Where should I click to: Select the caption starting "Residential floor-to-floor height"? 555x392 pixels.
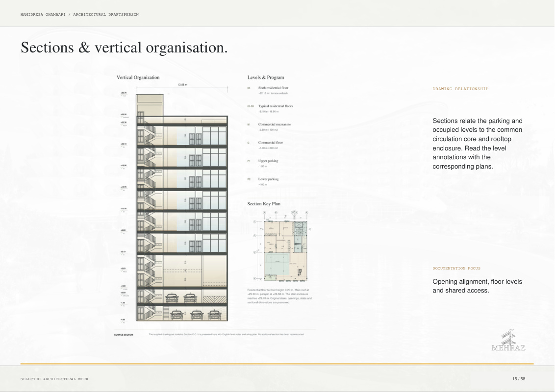[279, 296]
